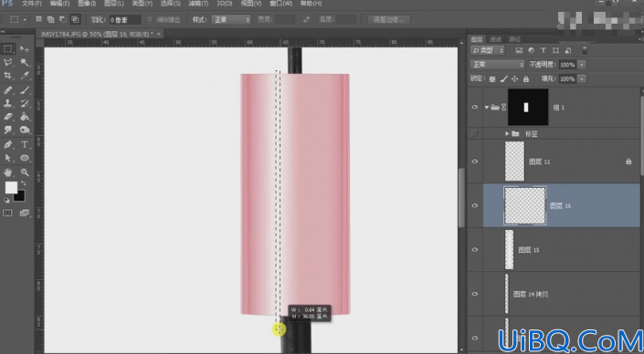Open the 填充 fill slider arrow
Image resolution: width=644 pixels, height=354 pixels.
(582, 78)
